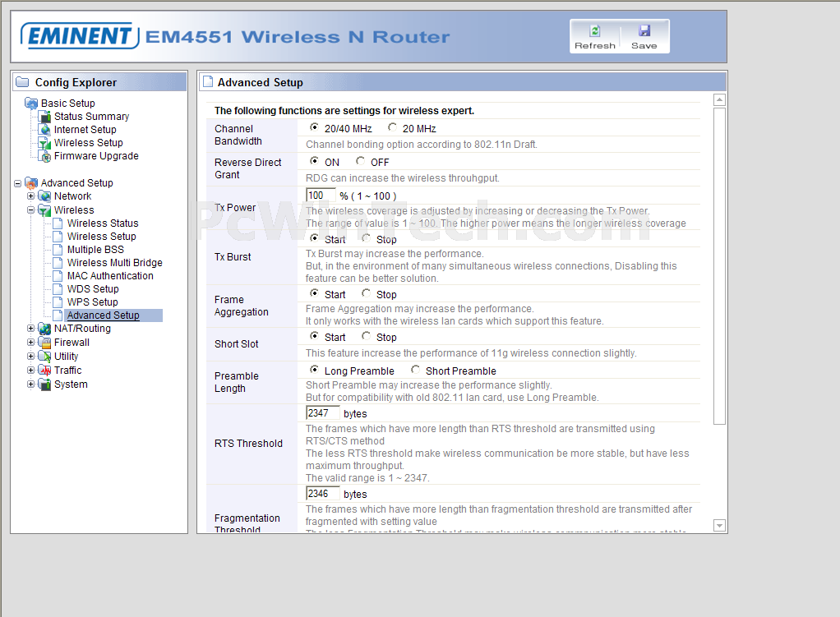The height and width of the screenshot is (617, 840).
Task: Click the WDS Setup page icon
Action: 58,288
